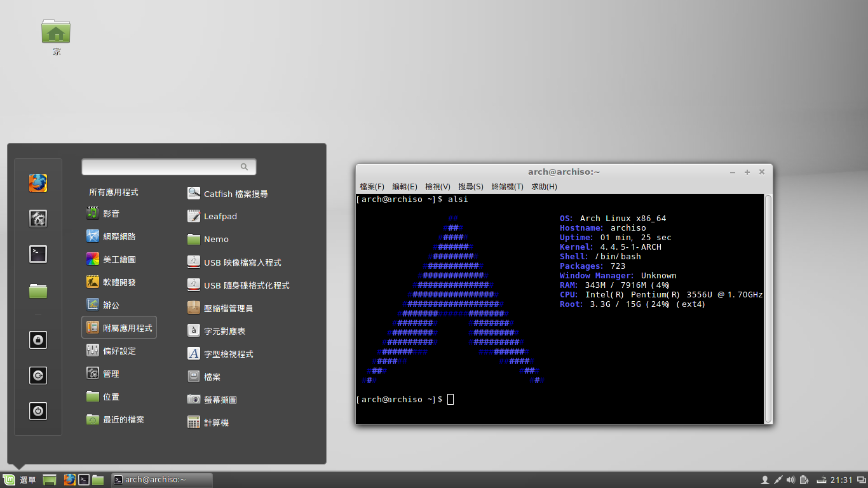Launch Catfish 檔案搜尋
The width and height of the screenshot is (868, 488).
(x=227, y=194)
